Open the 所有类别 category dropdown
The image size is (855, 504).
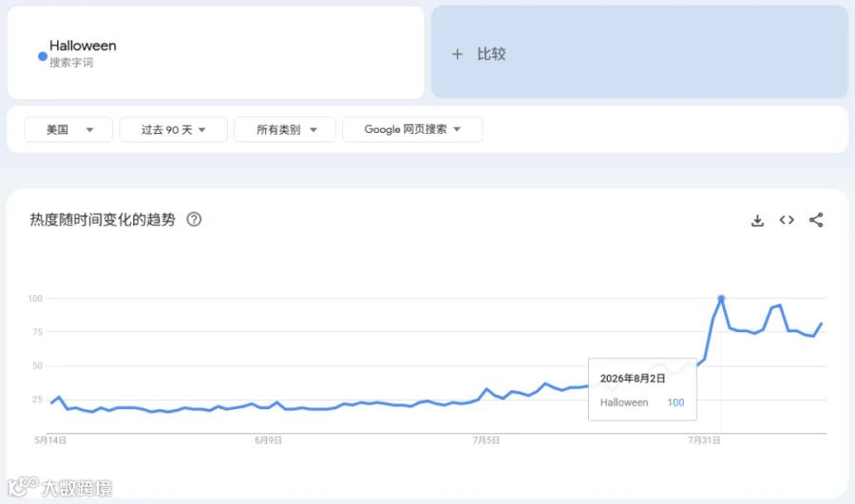285,130
